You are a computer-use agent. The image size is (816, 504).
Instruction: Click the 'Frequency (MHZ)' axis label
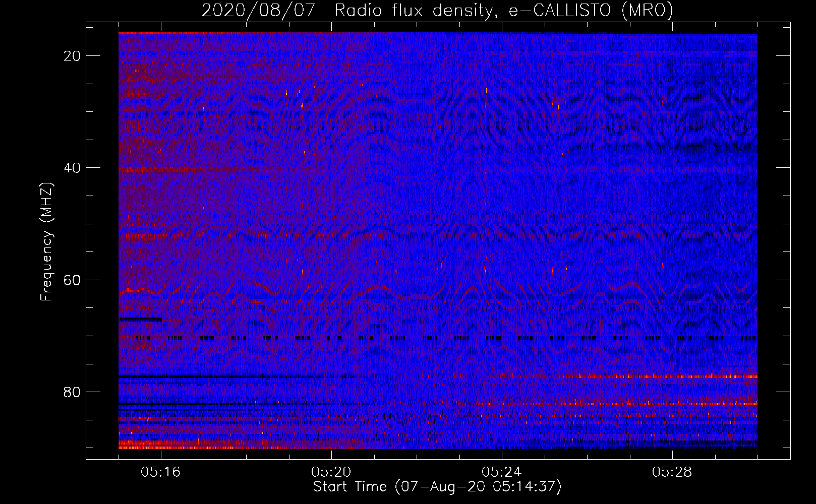[46, 242]
